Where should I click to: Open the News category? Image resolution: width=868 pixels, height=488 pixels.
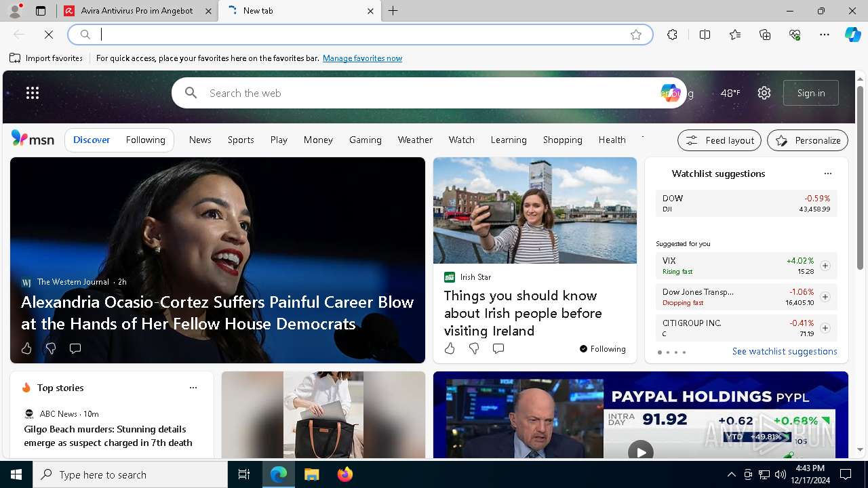(x=200, y=140)
